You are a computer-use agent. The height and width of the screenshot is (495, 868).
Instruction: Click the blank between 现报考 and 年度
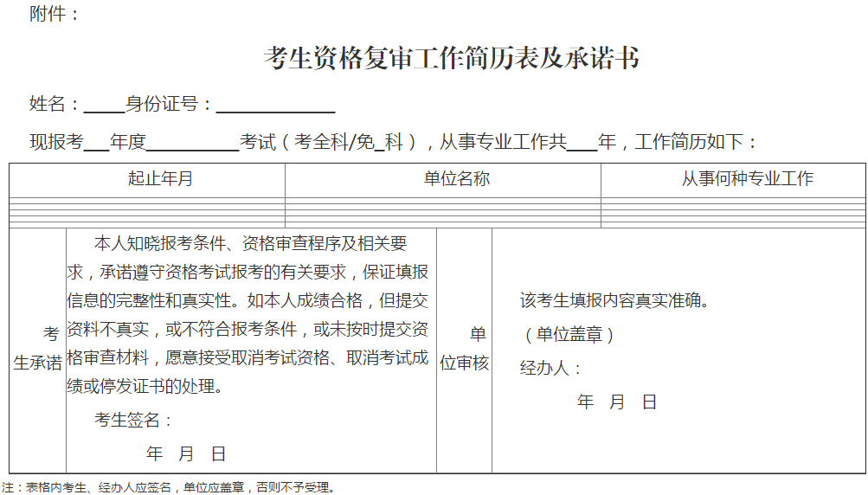tap(96, 143)
